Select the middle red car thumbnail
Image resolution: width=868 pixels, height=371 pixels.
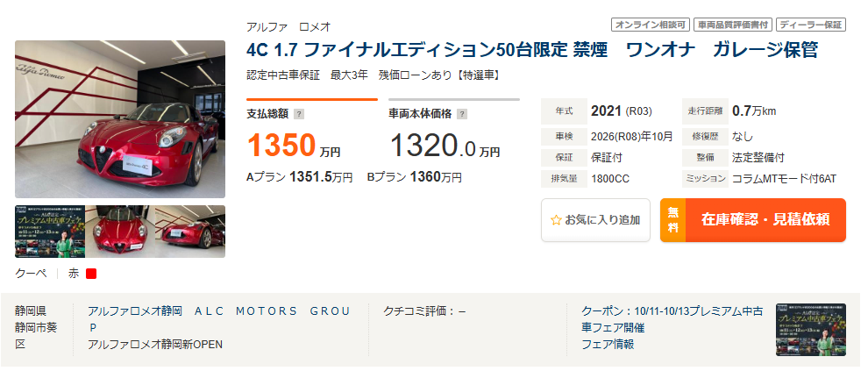click(119, 232)
